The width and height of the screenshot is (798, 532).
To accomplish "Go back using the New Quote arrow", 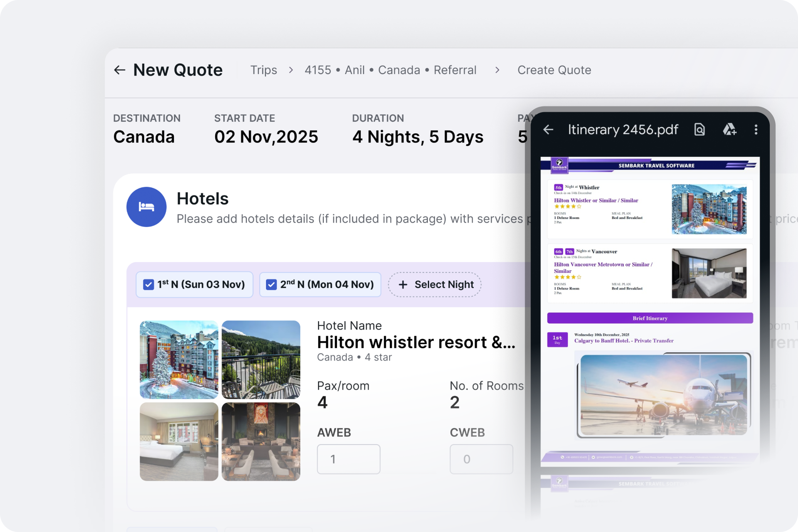I will point(120,70).
